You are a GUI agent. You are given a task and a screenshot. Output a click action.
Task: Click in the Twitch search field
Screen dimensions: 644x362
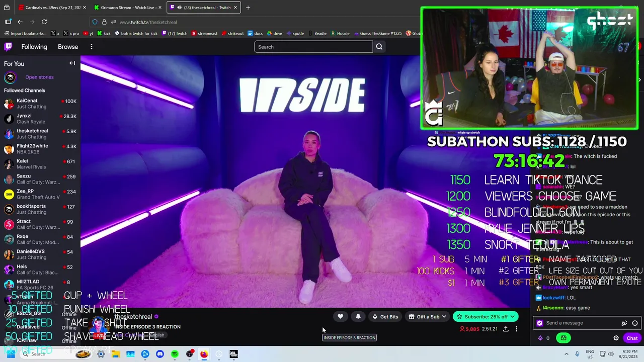point(313,47)
